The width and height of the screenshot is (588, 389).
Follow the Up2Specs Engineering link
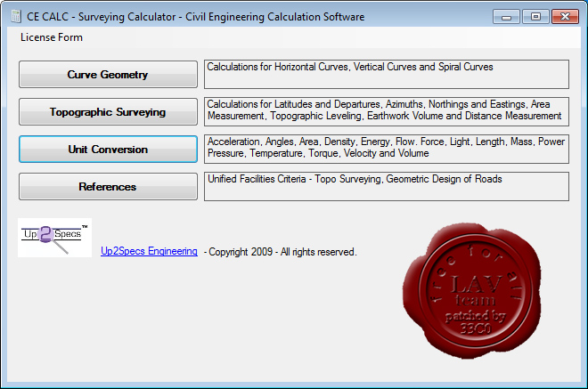149,251
